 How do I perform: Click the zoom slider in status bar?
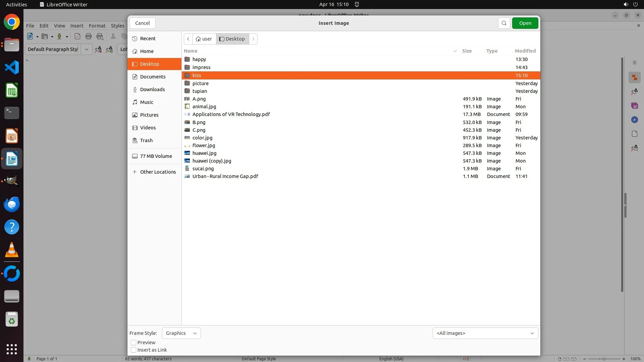pyautogui.click(x=604, y=359)
